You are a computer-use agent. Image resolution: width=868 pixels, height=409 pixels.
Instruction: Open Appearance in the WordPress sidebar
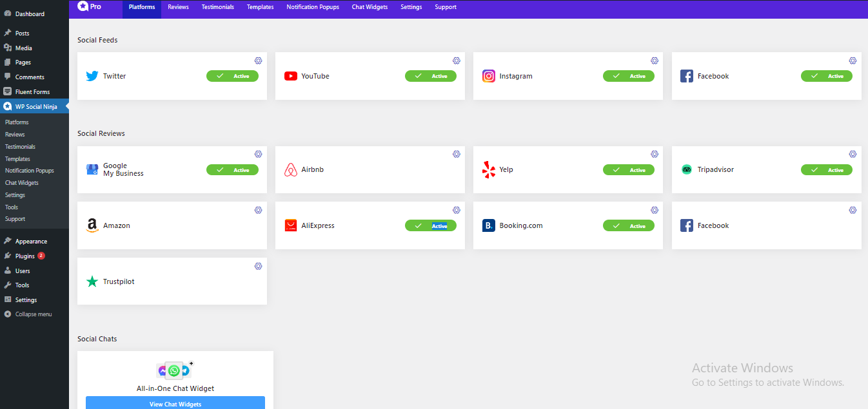[x=34, y=242]
